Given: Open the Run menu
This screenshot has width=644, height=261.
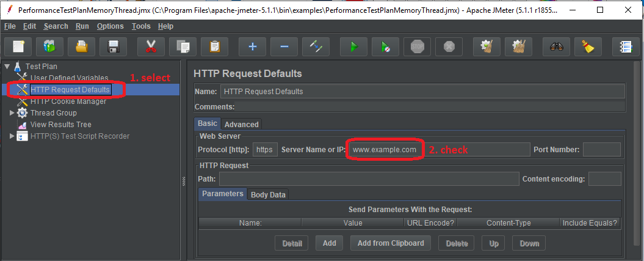Looking at the screenshot, I should click(x=82, y=26).
